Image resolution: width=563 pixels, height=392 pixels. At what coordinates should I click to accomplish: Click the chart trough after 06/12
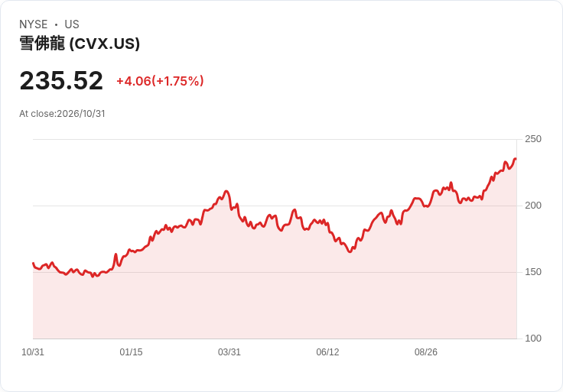coord(350,251)
